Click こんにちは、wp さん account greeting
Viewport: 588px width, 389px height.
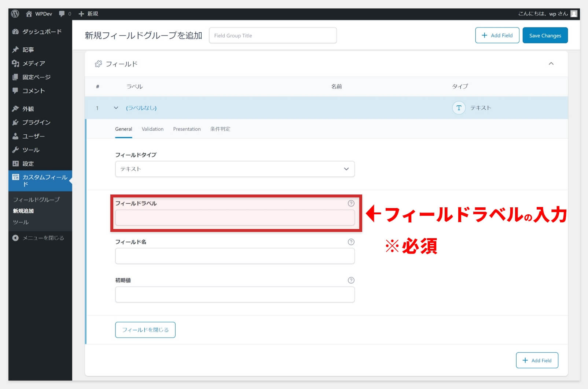[543, 14]
